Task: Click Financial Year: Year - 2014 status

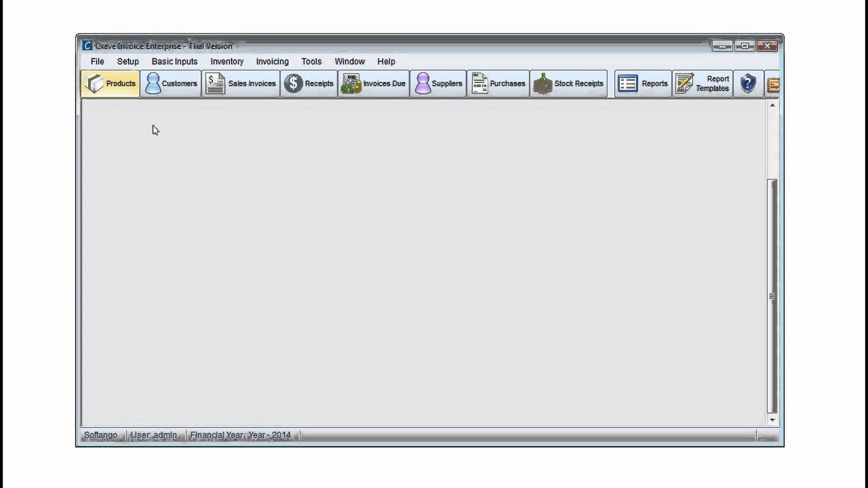Action: pyautogui.click(x=241, y=435)
